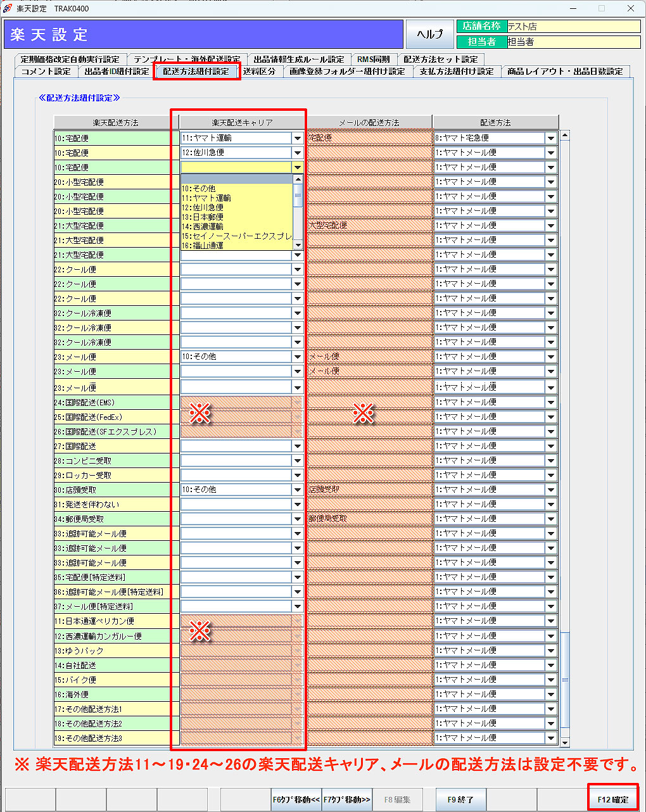Open the RMS同期 tab
646x812 pixels.
(374, 60)
